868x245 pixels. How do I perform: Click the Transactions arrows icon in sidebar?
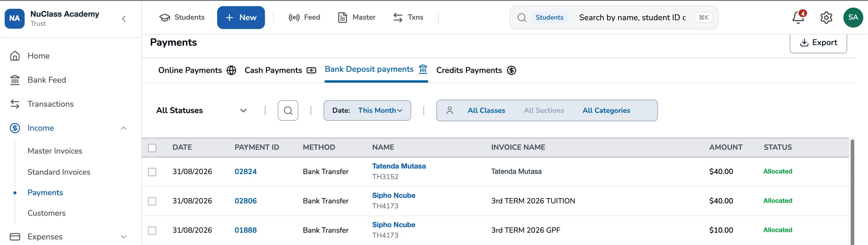coord(15,104)
